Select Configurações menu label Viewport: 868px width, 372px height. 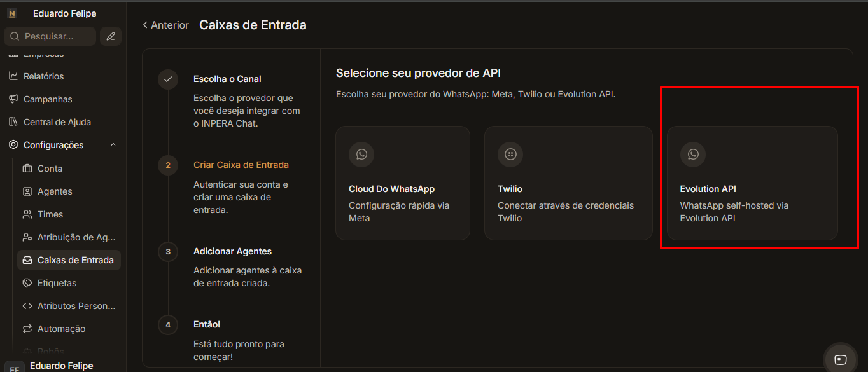pos(53,145)
